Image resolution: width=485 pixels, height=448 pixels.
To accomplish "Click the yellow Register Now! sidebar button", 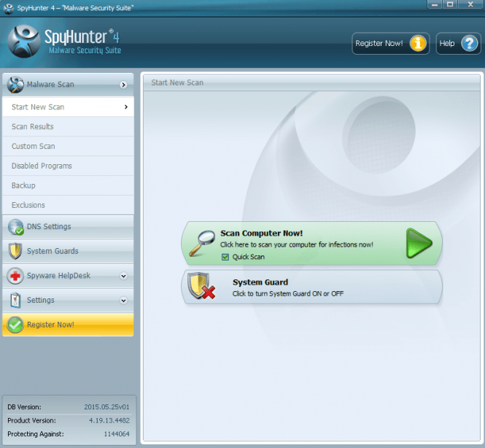I will pyautogui.click(x=68, y=325).
